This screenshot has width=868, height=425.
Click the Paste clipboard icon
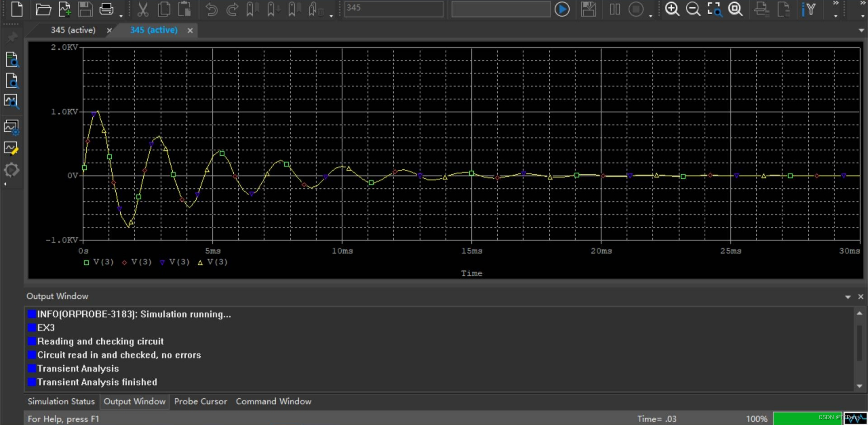coord(184,9)
